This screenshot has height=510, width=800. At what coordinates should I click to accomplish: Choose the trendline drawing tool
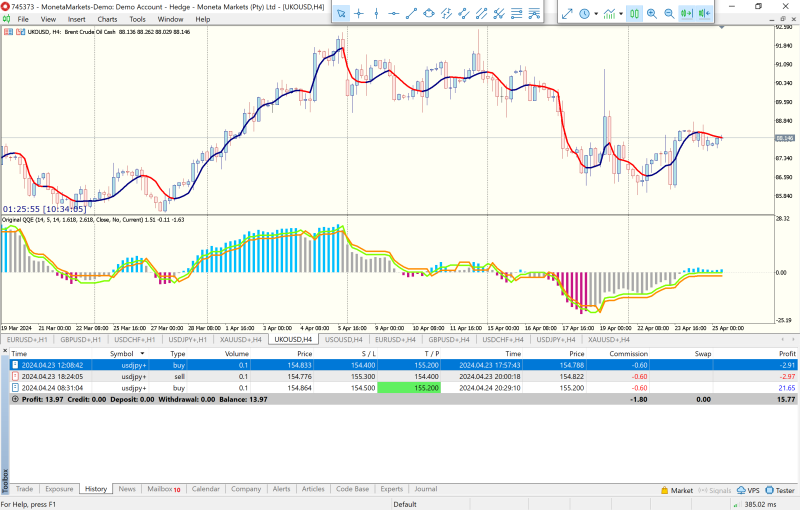tap(411, 13)
